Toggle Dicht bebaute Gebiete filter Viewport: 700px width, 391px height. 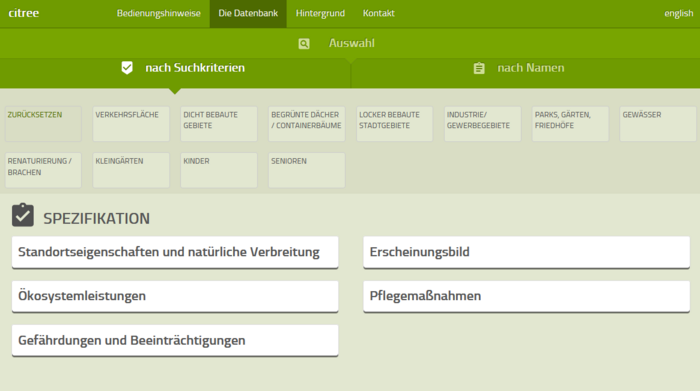coord(219,124)
